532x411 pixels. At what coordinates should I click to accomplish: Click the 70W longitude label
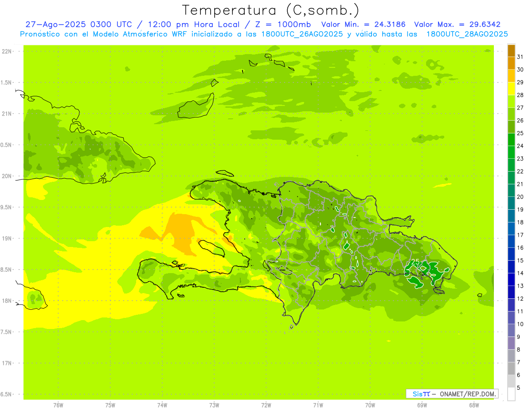(370, 405)
